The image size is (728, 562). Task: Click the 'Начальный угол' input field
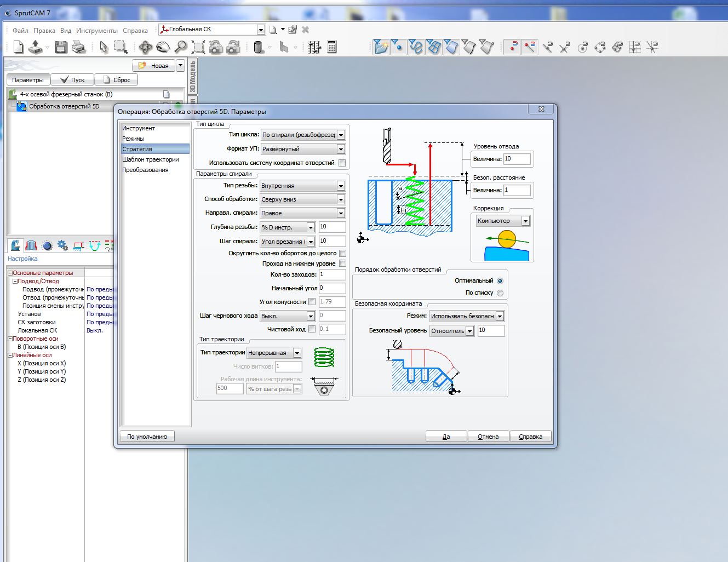pyautogui.click(x=332, y=288)
